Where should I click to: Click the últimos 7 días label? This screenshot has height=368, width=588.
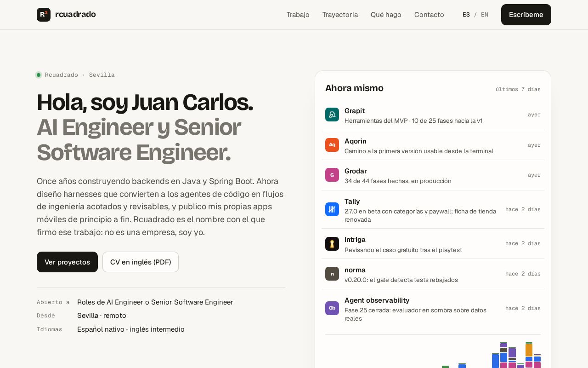point(518,89)
